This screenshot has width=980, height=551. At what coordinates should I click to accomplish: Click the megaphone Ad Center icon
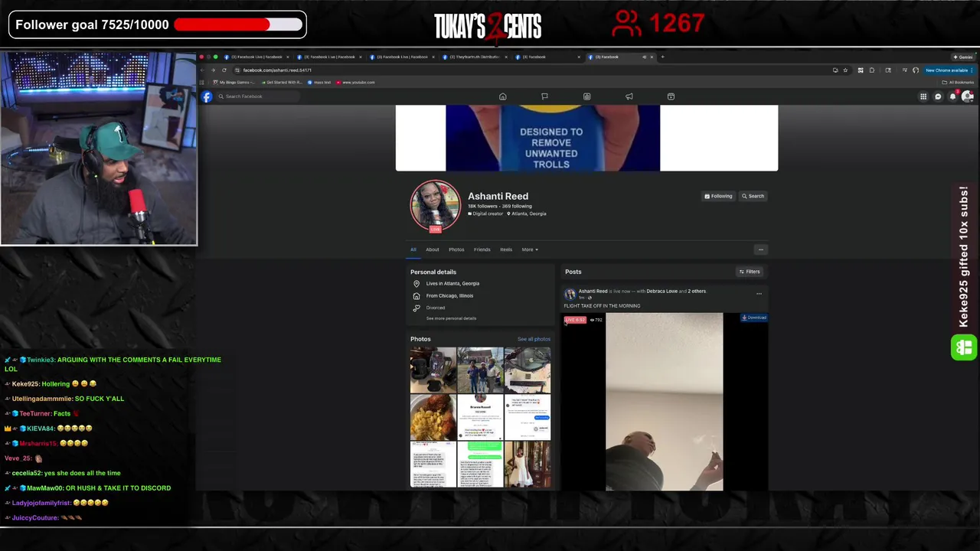[629, 96]
